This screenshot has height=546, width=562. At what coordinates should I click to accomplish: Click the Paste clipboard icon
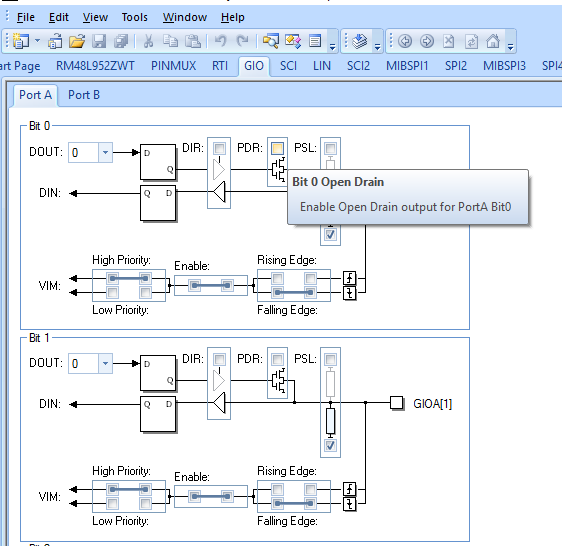coord(192,41)
